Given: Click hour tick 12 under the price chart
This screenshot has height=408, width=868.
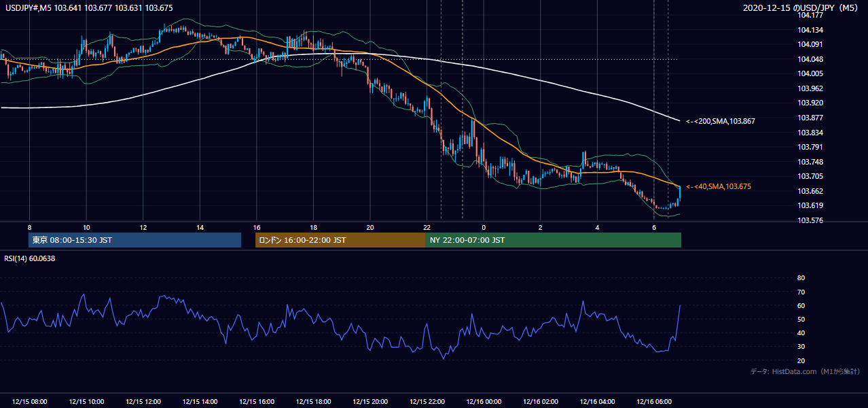Looking at the screenshot, I should click(x=143, y=227).
